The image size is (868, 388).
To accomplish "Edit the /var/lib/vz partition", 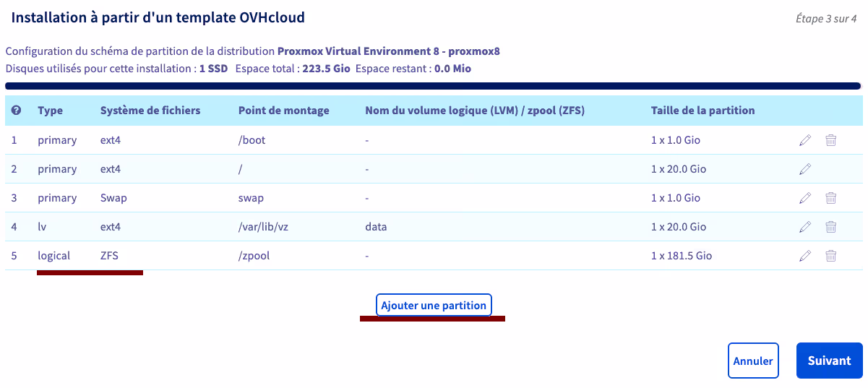I will coord(805,227).
